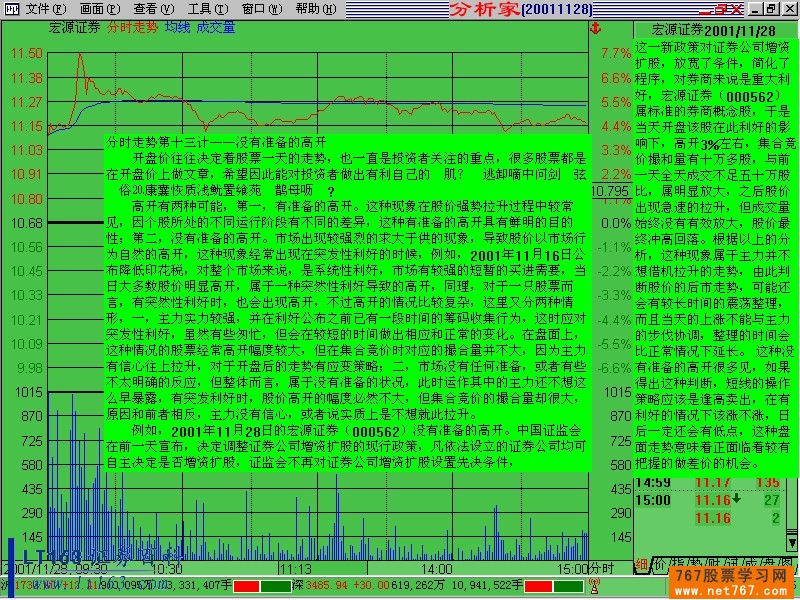
Task: Click the 11.27 price axis label
Action: [x=27, y=102]
